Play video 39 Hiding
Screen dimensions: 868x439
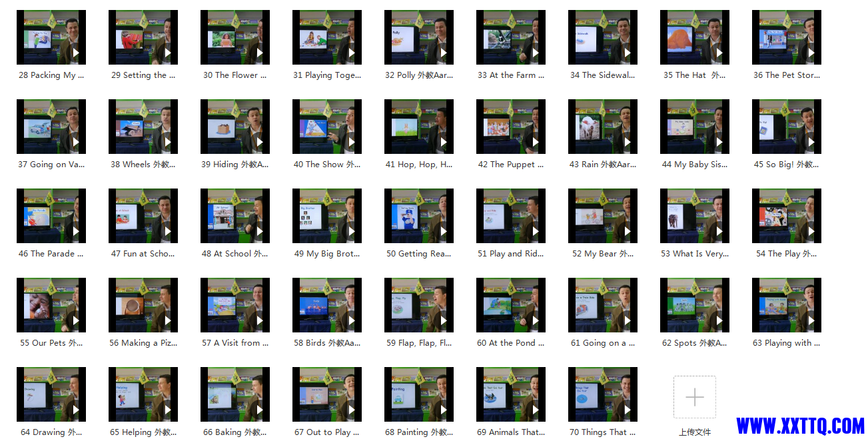click(x=235, y=127)
